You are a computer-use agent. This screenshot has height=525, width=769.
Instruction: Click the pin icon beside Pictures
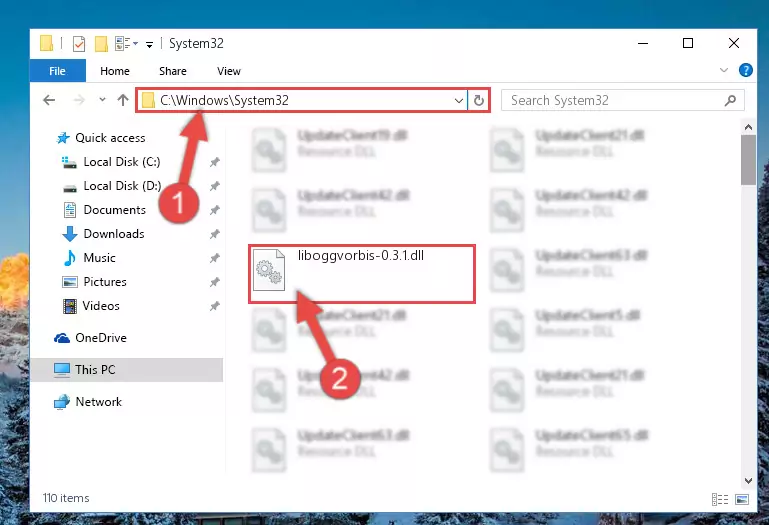(x=214, y=282)
